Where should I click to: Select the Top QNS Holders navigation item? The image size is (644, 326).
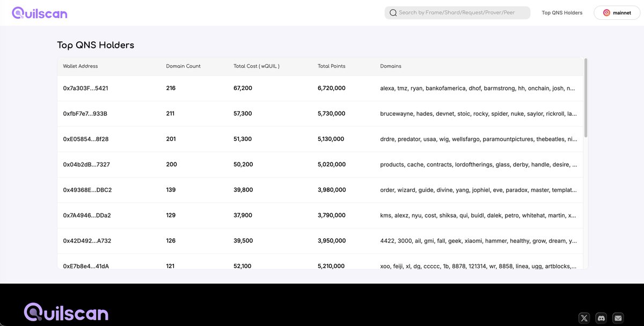click(562, 12)
